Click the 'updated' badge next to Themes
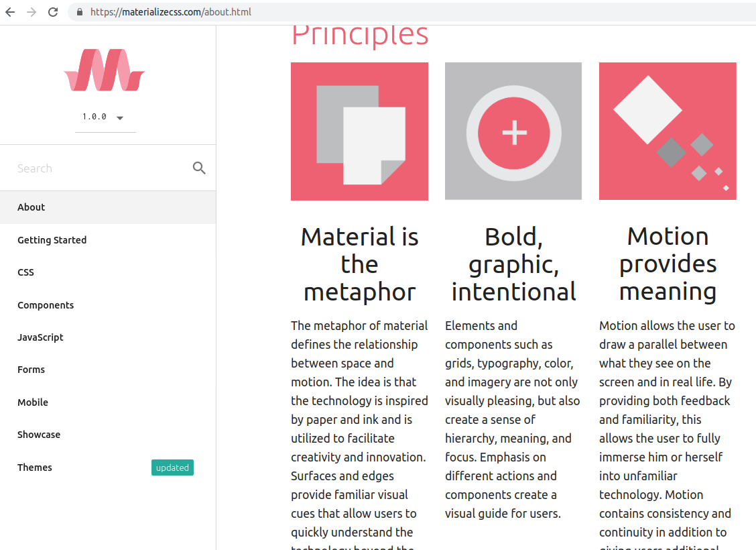 pos(172,467)
